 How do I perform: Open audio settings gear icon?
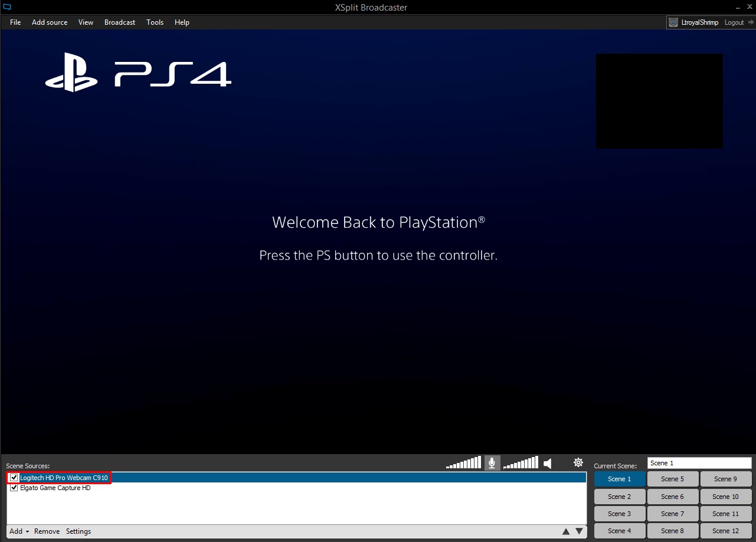(x=578, y=462)
